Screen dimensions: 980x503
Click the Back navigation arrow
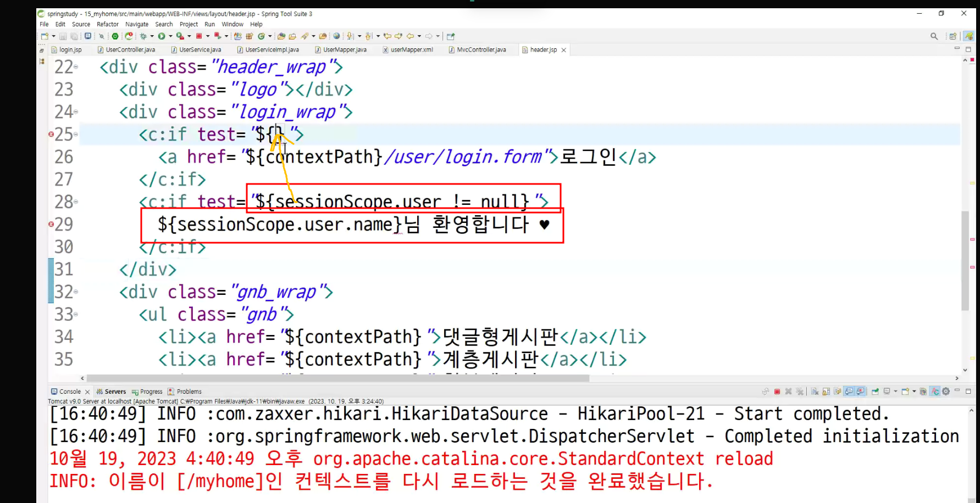point(411,36)
